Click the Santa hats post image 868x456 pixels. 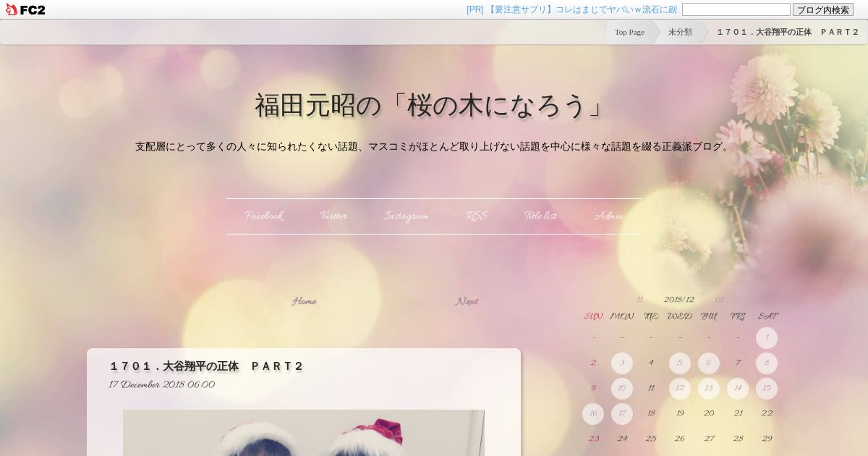coord(304,433)
